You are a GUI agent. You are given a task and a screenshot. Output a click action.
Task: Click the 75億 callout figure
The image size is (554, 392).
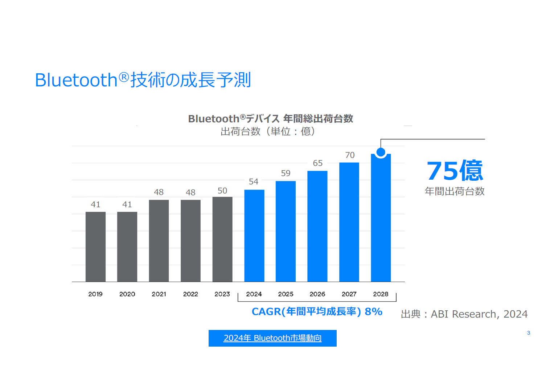point(455,171)
